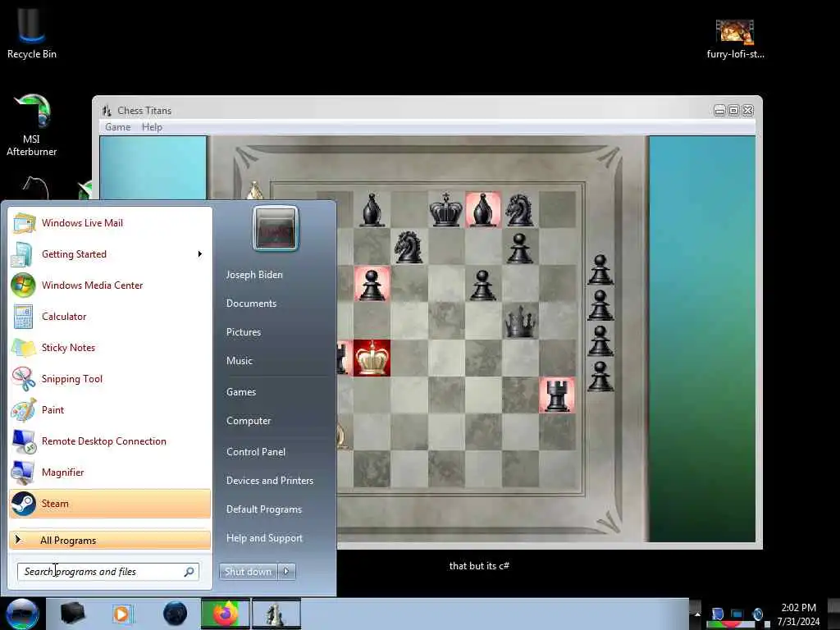Click the Start orb button
This screenshot has height=630, width=840.
pyautogui.click(x=22, y=614)
